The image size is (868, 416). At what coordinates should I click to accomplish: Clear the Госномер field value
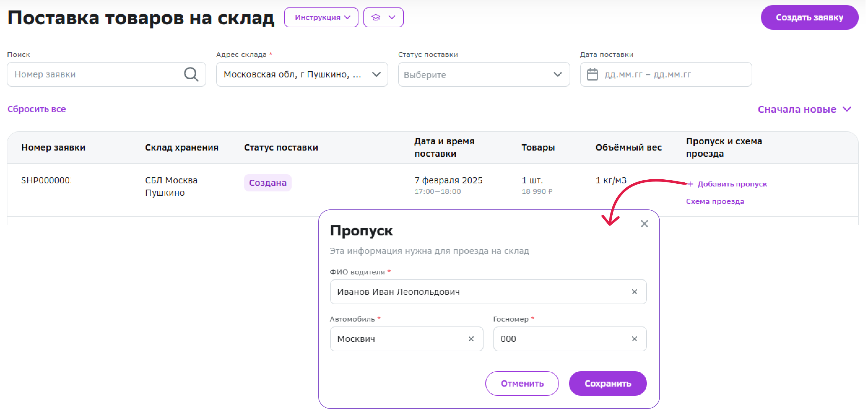tap(634, 339)
